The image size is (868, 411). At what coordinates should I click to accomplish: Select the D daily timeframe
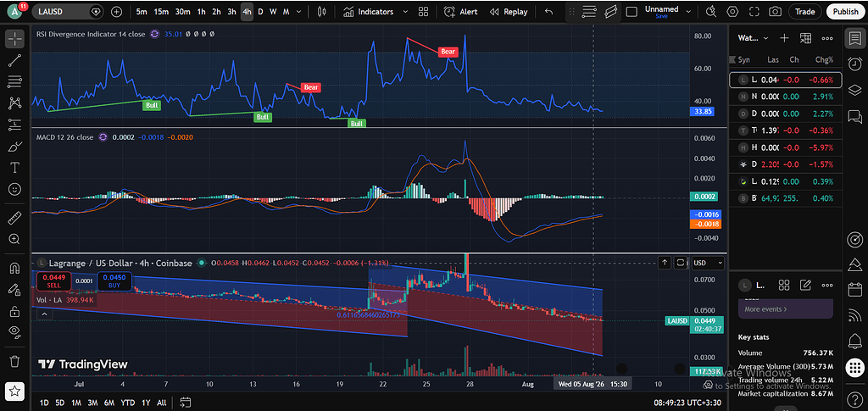click(x=260, y=12)
